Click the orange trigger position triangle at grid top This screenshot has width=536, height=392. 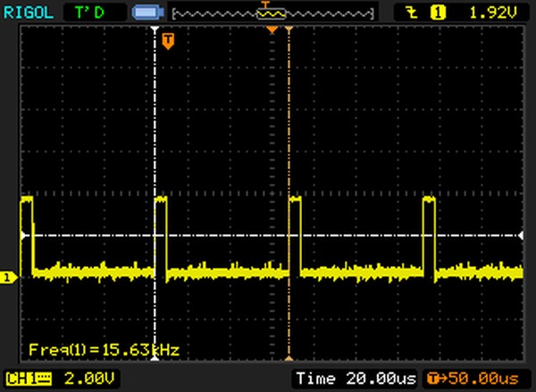point(273,30)
